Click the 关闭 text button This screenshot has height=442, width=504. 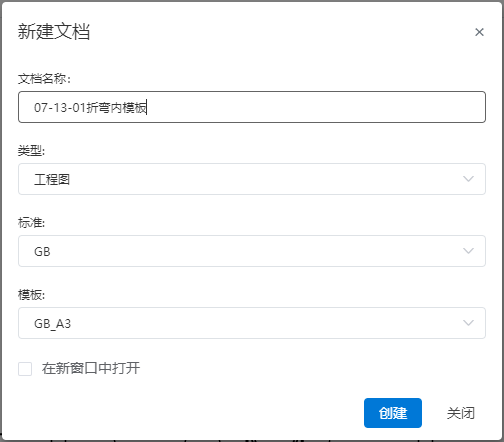coord(461,413)
